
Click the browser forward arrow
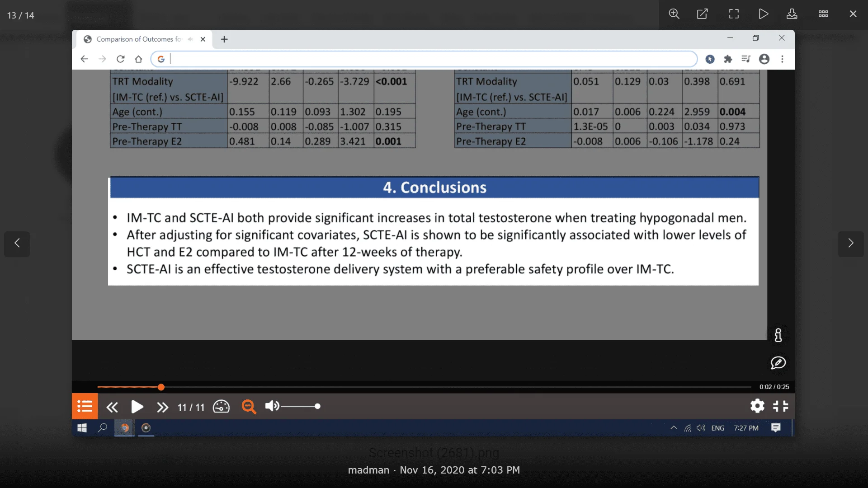click(x=102, y=59)
